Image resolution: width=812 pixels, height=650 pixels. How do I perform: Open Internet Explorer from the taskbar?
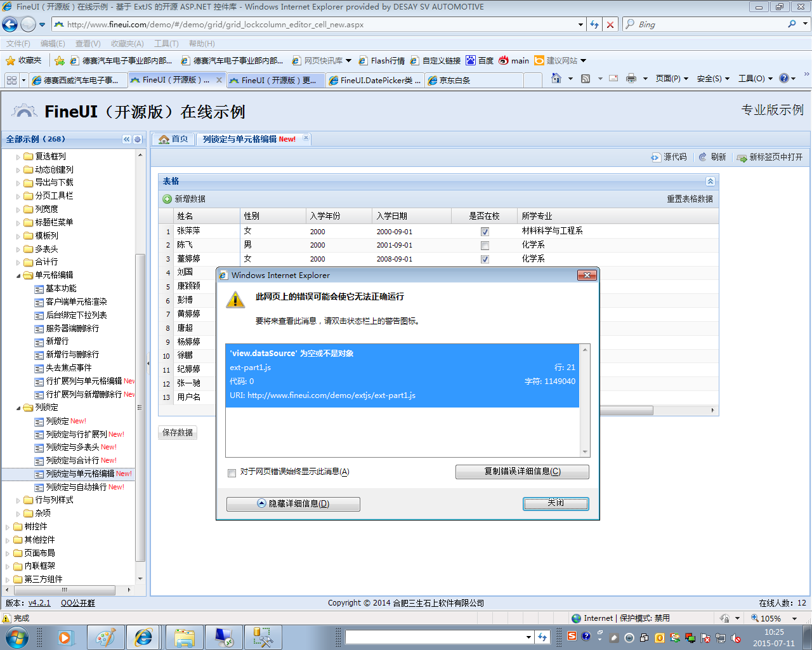point(144,637)
